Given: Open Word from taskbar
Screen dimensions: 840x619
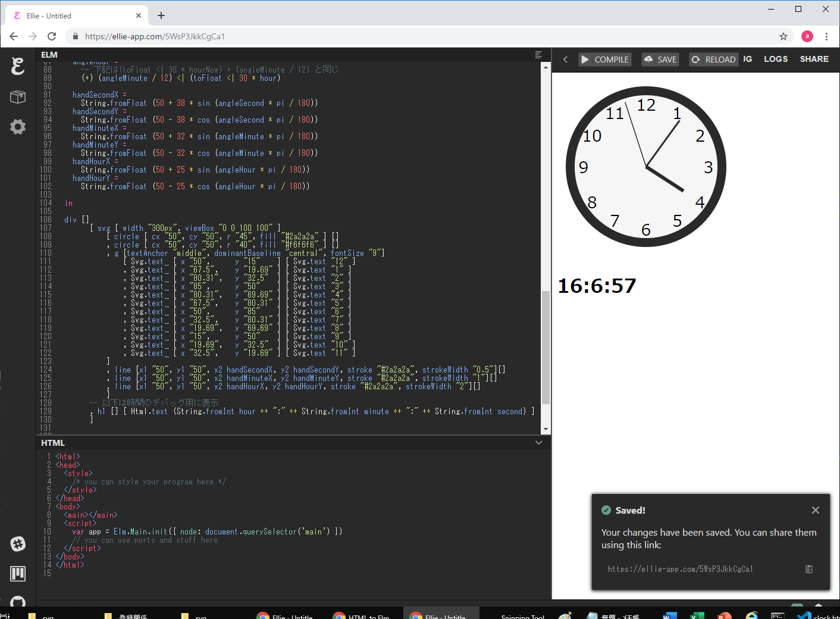Looking at the screenshot, I should [x=670, y=614].
